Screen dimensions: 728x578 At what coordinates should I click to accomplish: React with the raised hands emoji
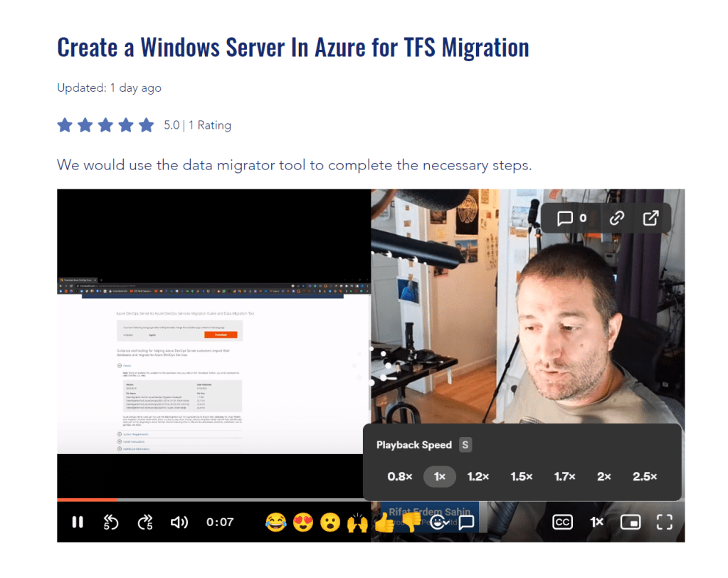pyautogui.click(x=357, y=522)
